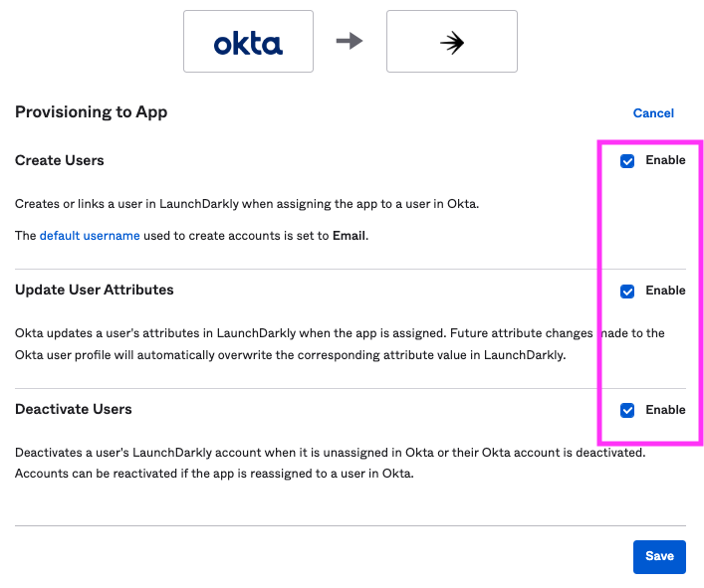This screenshot has height=588, width=704.
Task: Click the Enable label text beside Deactivate Users
Action: click(665, 410)
